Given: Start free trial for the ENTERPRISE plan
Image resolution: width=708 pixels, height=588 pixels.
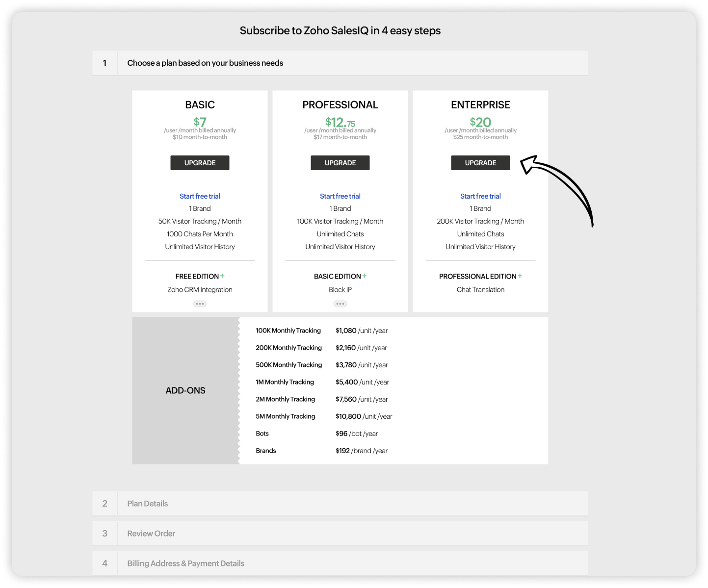Looking at the screenshot, I should (x=480, y=196).
